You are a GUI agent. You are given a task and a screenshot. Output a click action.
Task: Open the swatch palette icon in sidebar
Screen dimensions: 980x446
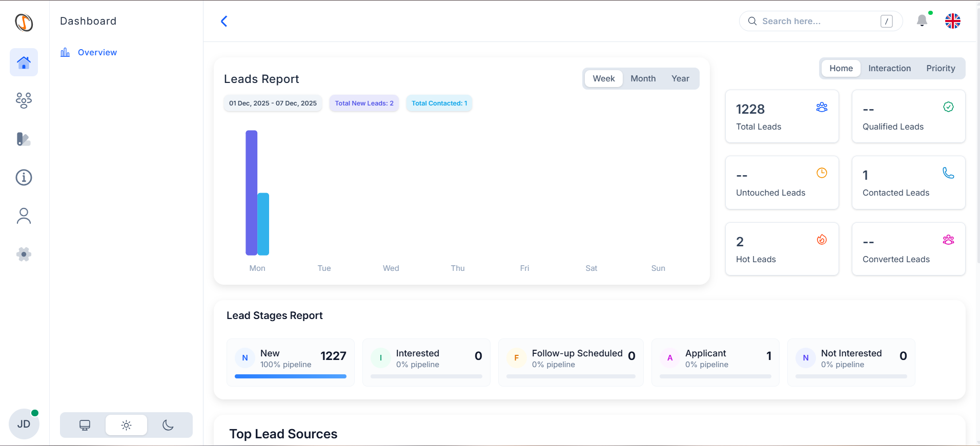[24, 139]
